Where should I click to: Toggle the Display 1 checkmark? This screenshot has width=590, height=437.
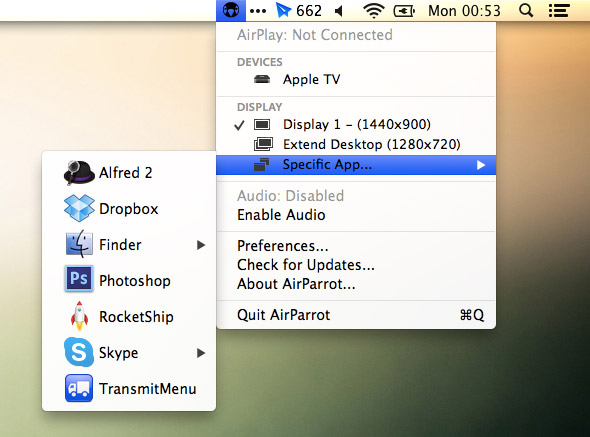(239, 125)
